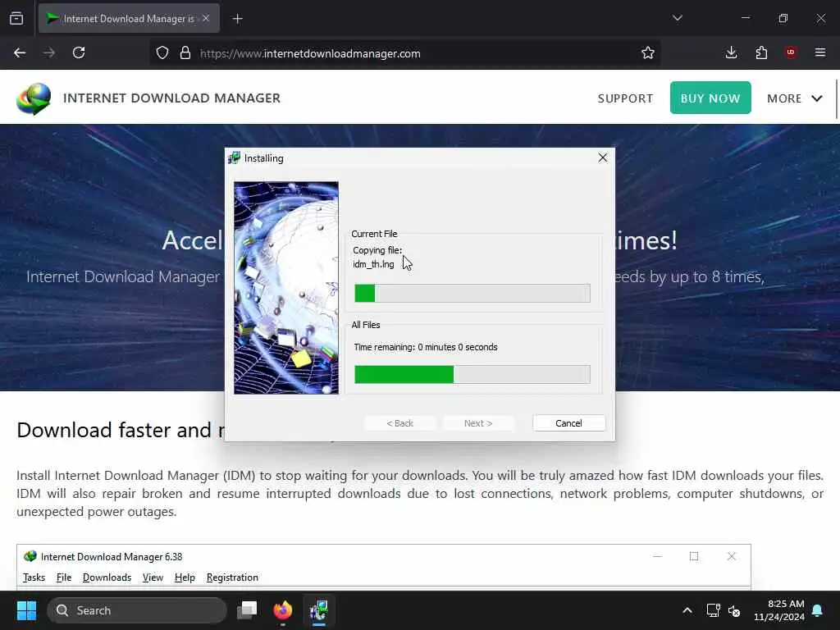Screen dimensions: 840x630
Task: Click the 'Time remaining: 0 minutes 0 seconds' text
Action: [x=426, y=347]
